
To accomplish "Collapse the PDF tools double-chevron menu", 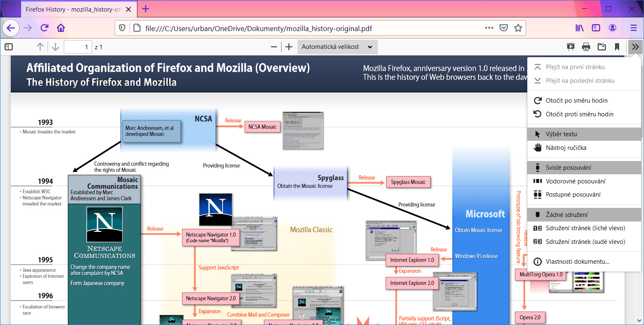I will click(x=635, y=47).
